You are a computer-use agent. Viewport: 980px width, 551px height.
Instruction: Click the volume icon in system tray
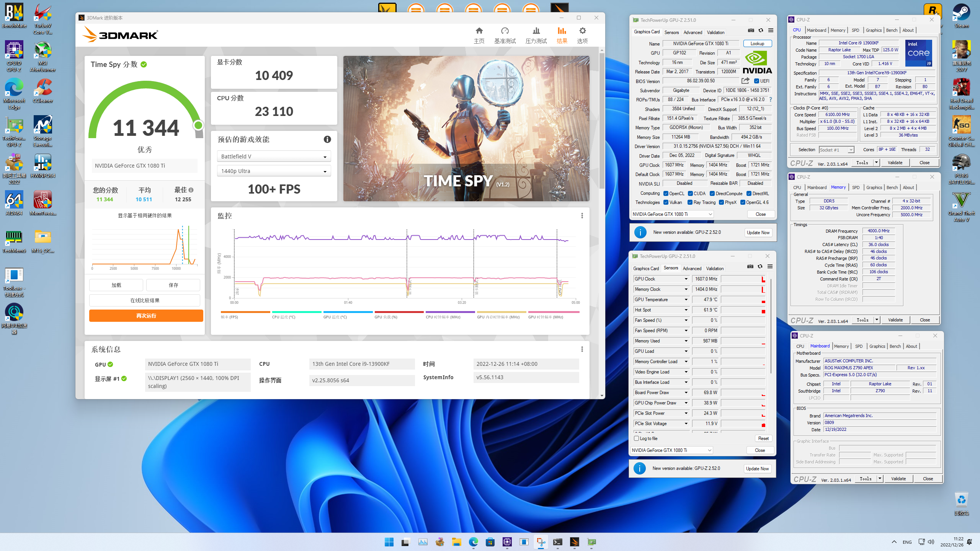(931, 542)
